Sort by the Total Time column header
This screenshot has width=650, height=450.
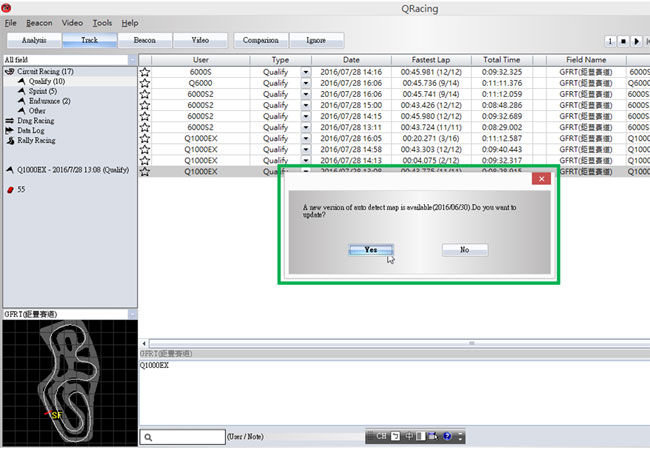pyautogui.click(x=502, y=60)
